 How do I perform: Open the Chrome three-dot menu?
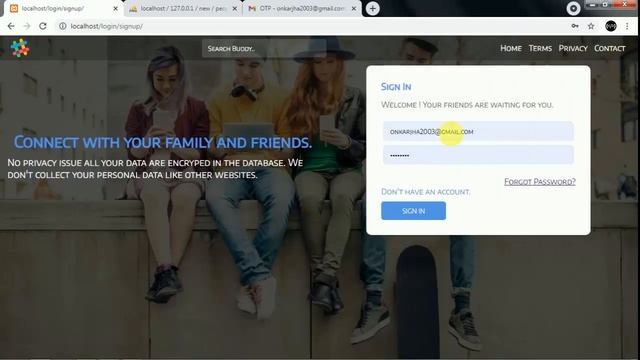click(627, 26)
